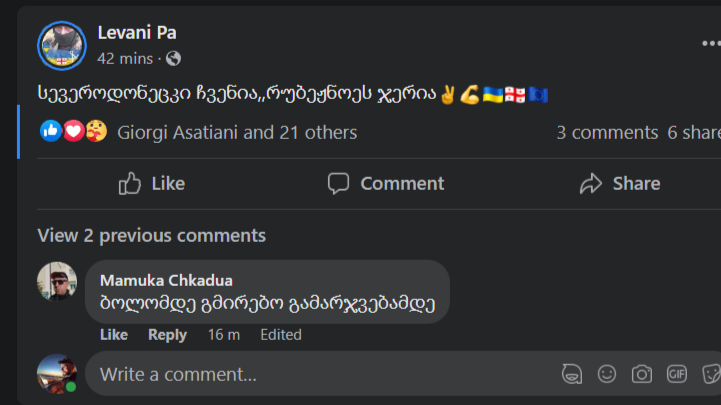
Task: Like Mamuka Chkadua's comment
Action: coord(114,335)
